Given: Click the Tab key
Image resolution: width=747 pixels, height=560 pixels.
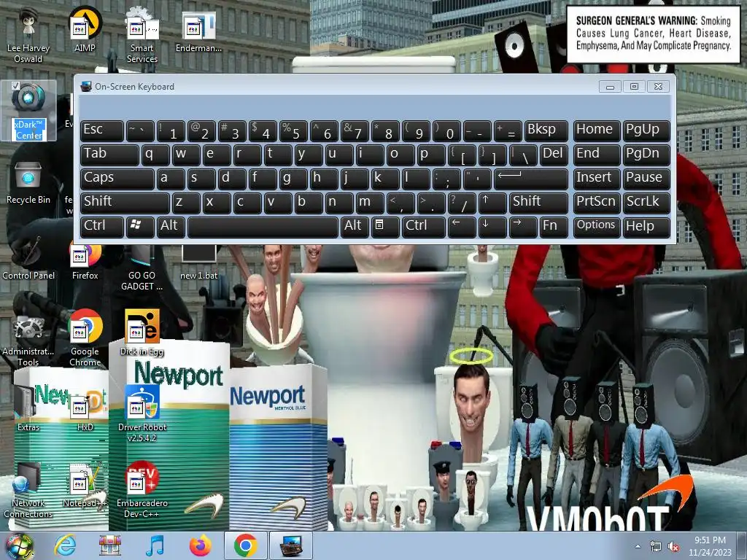Looking at the screenshot, I should (x=109, y=155).
